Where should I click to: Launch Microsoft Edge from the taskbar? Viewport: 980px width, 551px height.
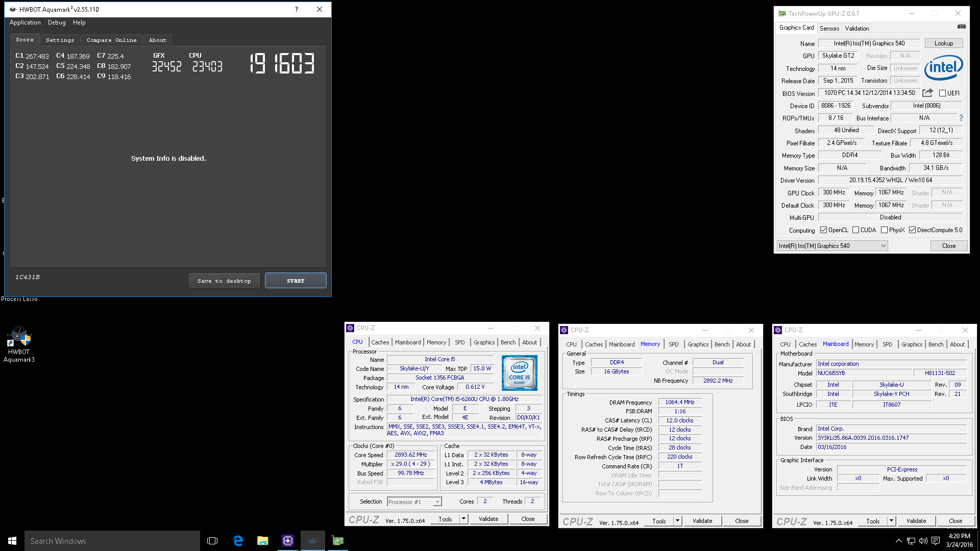pos(238,541)
